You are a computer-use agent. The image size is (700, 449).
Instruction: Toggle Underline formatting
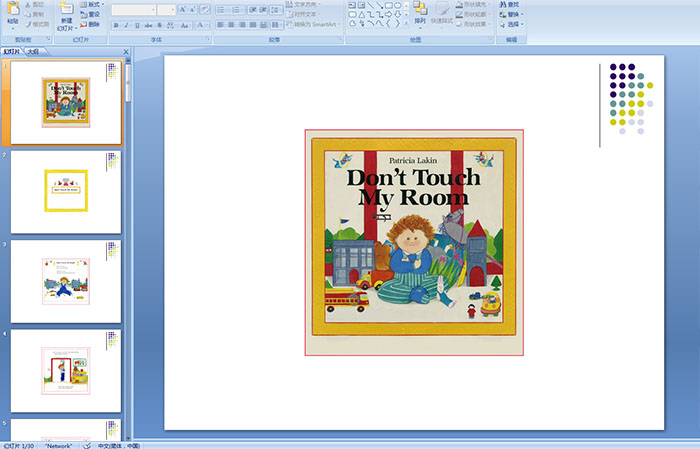pos(137,25)
